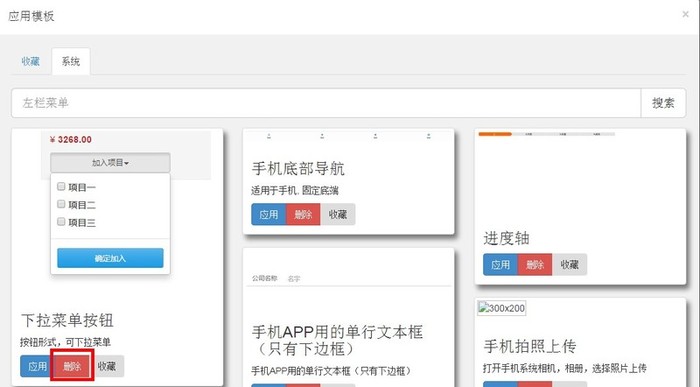Click the 手机APP用的单行文本框 title

[x=338, y=340]
